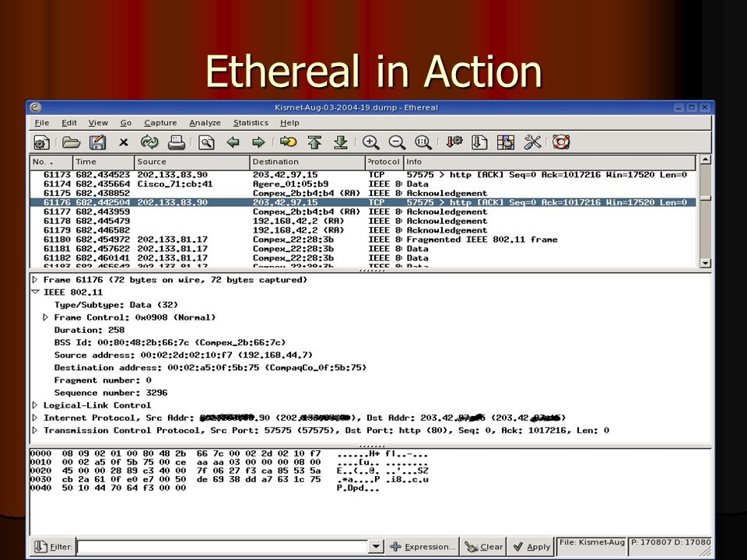
Task: Sort by the Info column header
Action: click(x=550, y=162)
